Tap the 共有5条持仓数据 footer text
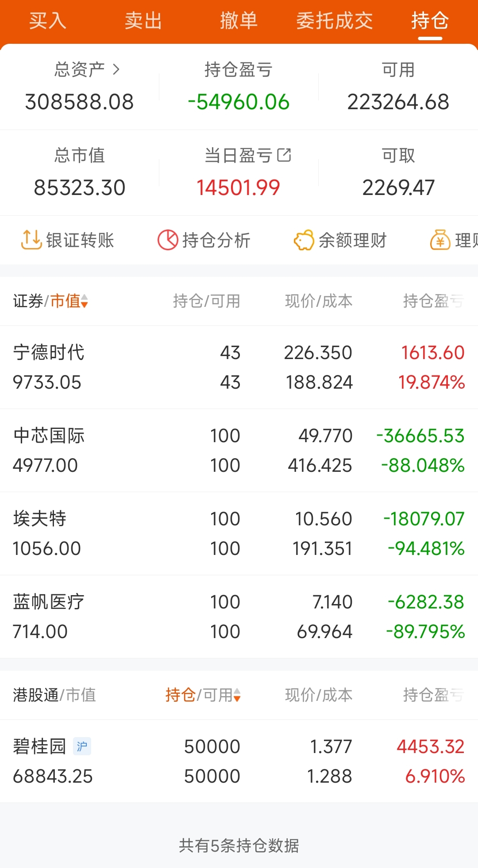Viewport: 478px width, 868px height. click(239, 845)
